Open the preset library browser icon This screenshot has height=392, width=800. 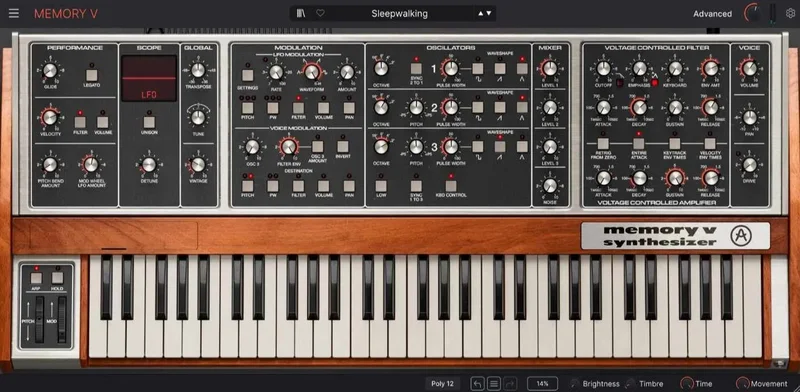point(301,13)
